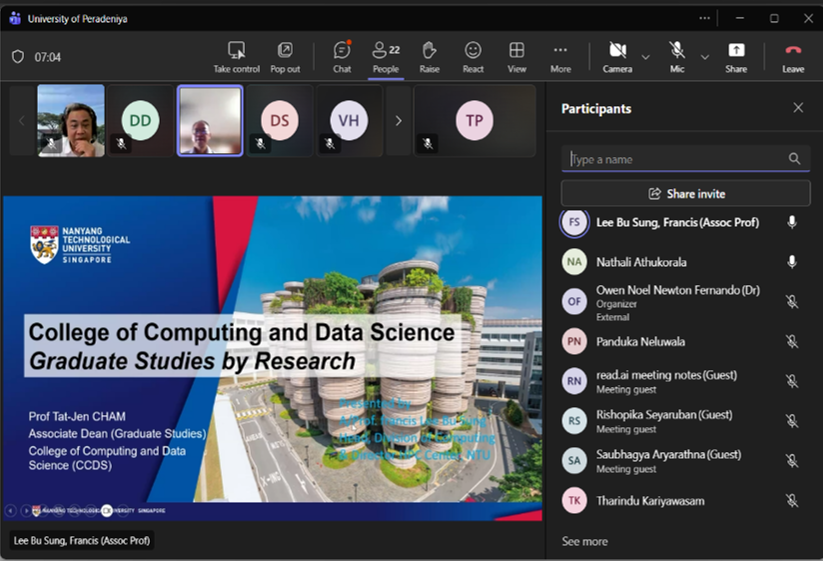Click mic icon next to Lee Bu Sung, Francis
Image resolution: width=823 pixels, height=561 pixels.
pos(792,223)
